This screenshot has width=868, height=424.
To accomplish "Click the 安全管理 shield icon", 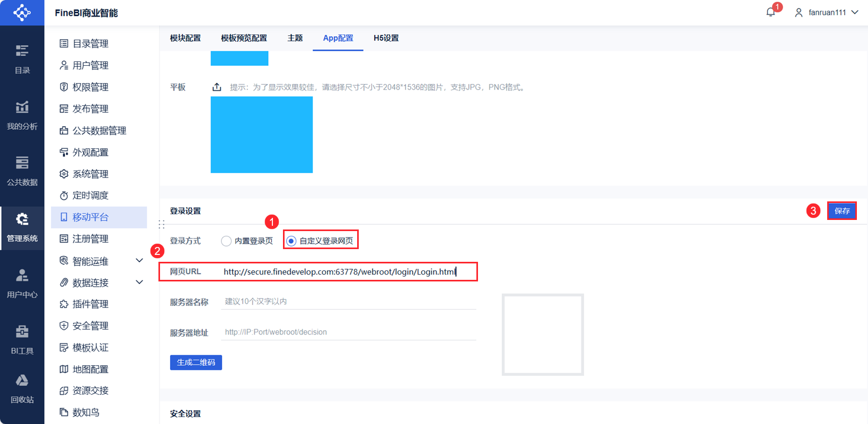I will (x=64, y=326).
